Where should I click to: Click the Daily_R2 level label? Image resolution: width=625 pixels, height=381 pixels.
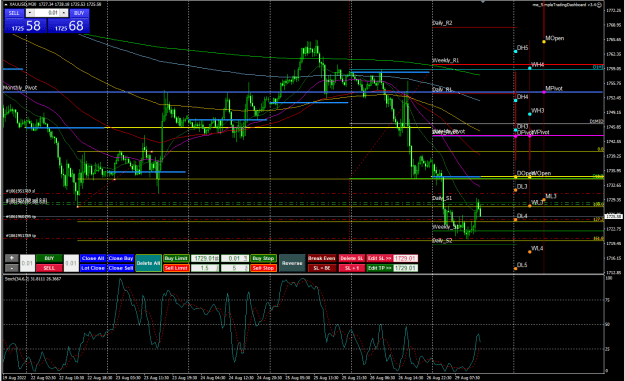tap(442, 23)
